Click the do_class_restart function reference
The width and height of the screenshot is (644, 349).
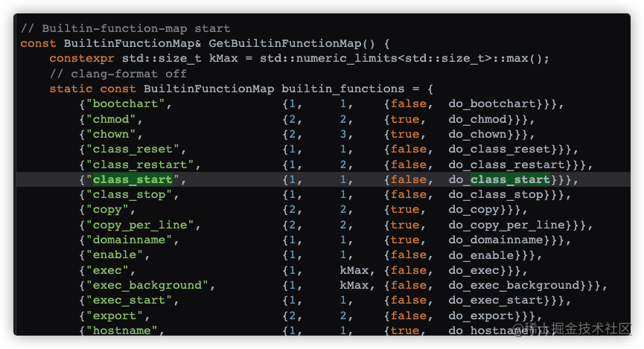coord(506,164)
